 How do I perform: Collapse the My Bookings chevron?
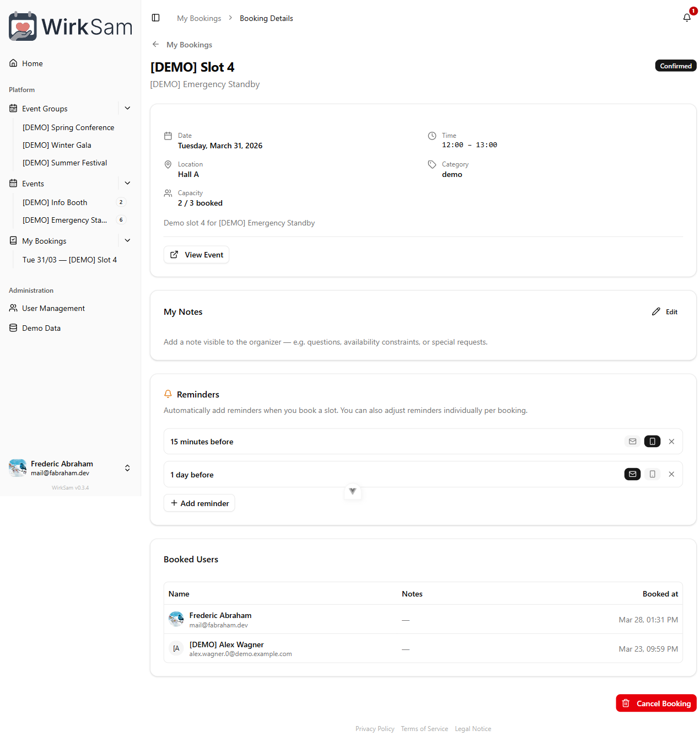(x=127, y=240)
